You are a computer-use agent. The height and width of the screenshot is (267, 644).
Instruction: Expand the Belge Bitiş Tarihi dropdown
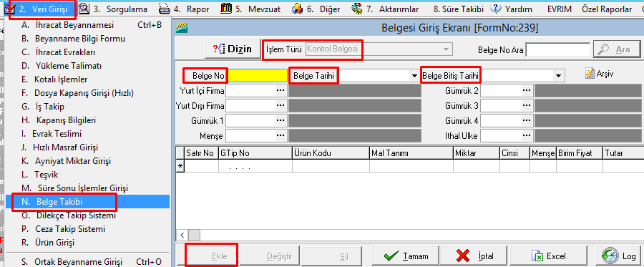pos(557,76)
